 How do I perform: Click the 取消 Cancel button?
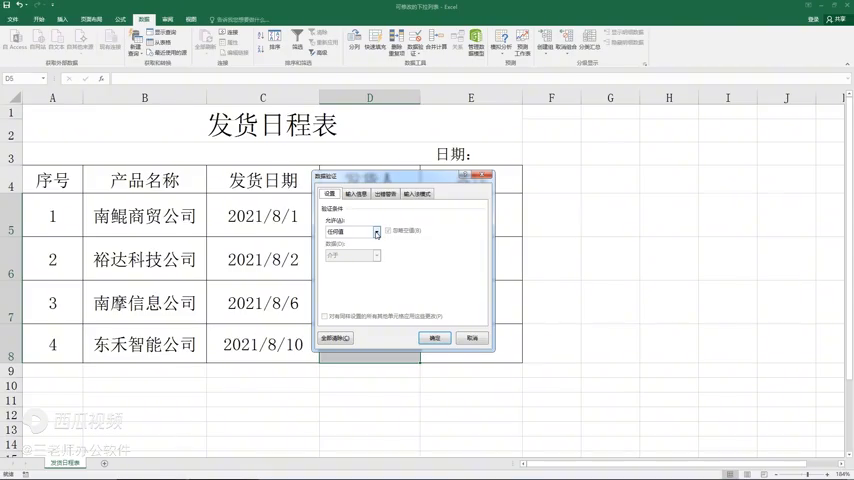tap(472, 338)
